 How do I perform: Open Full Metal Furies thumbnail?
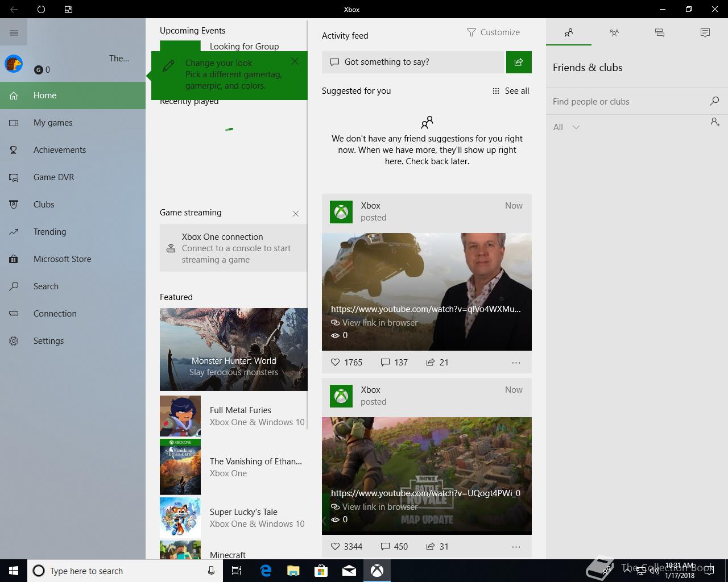pyautogui.click(x=180, y=416)
